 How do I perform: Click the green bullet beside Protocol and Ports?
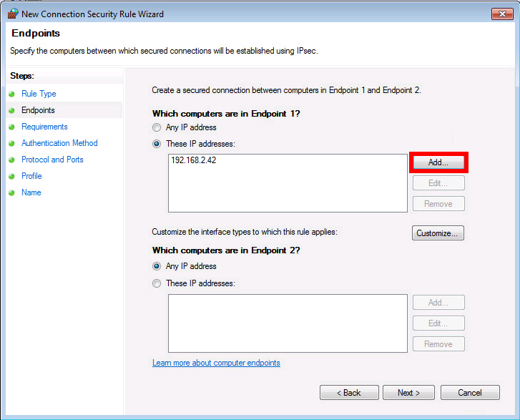point(12,160)
